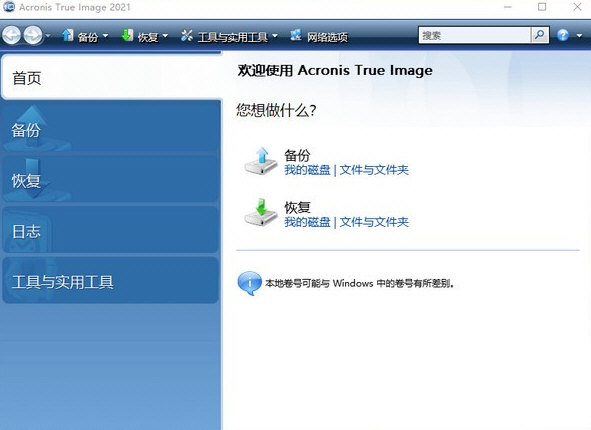Open the 恢复 toolbar menu

[148, 37]
